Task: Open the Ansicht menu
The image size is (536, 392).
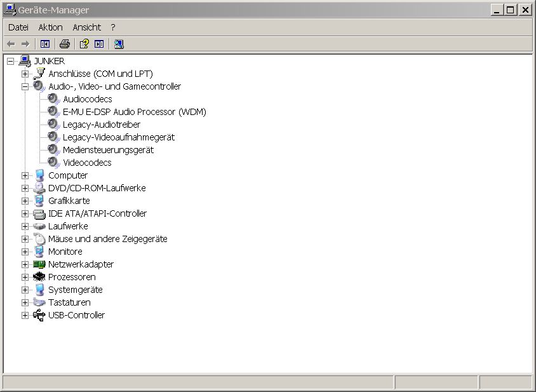Action: [x=86, y=27]
